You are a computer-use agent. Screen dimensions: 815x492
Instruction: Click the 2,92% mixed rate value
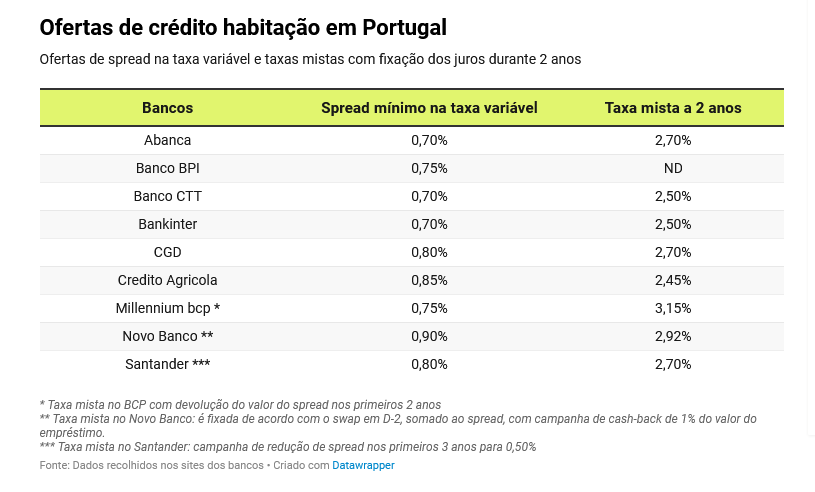pyautogui.click(x=673, y=336)
